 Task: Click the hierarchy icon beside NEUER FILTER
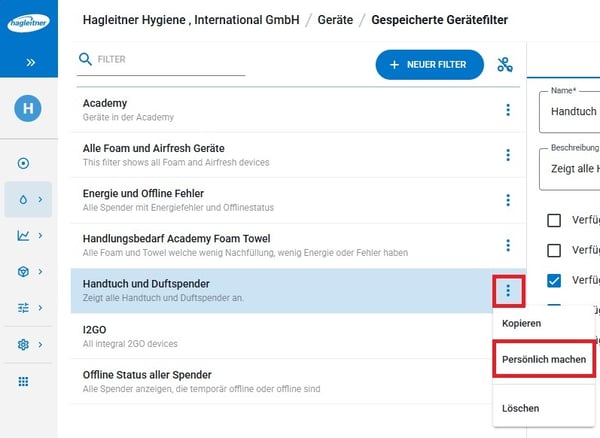point(505,65)
